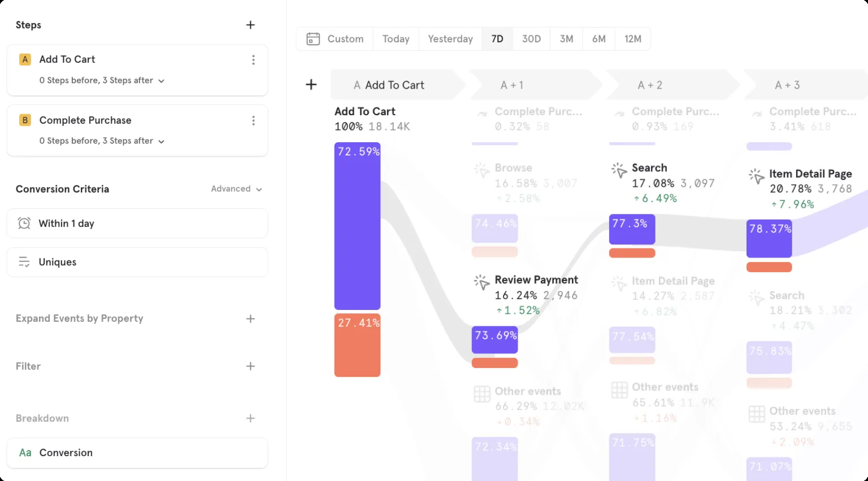Add a Breakdown with plus icon
The image size is (868, 481).
click(251, 418)
